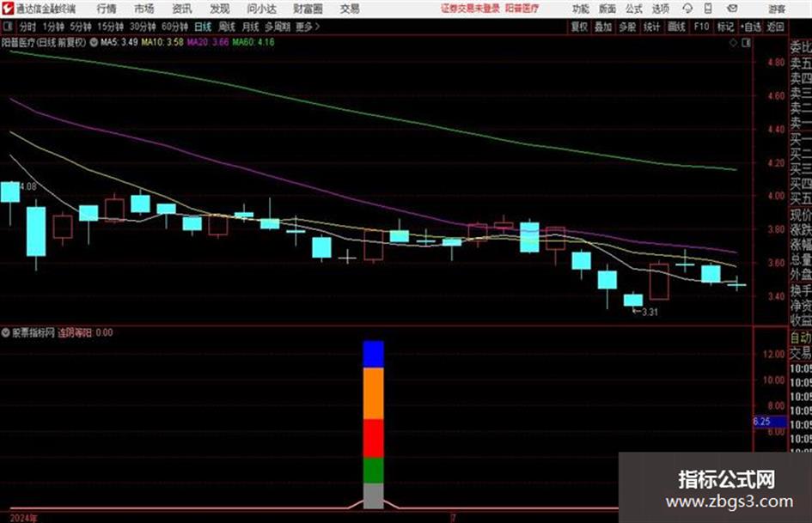Open the 市场 menu

coord(144,9)
